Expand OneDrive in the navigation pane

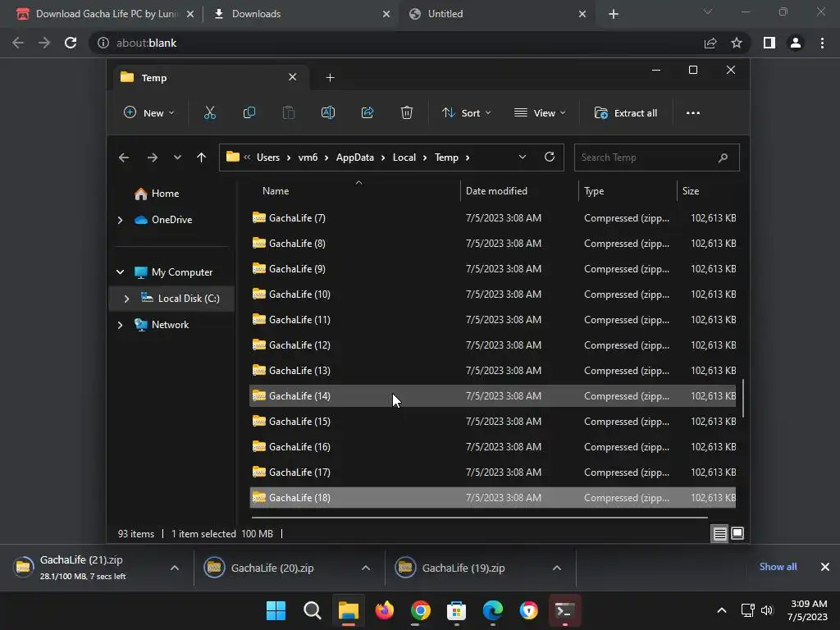click(120, 220)
